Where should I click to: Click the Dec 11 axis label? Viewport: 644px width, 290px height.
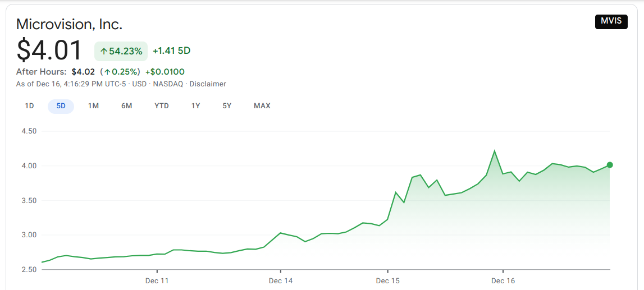pyautogui.click(x=157, y=280)
